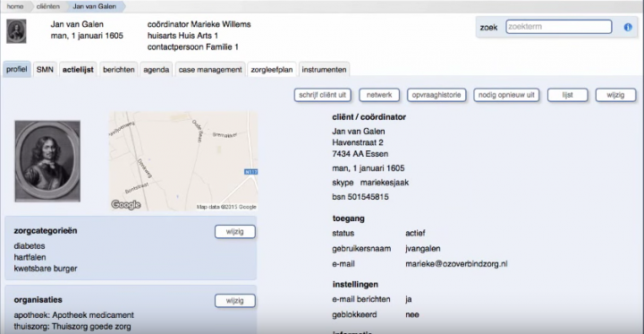Go to cliënten breadcrumb
The width and height of the screenshot is (644, 334).
pyautogui.click(x=48, y=6)
